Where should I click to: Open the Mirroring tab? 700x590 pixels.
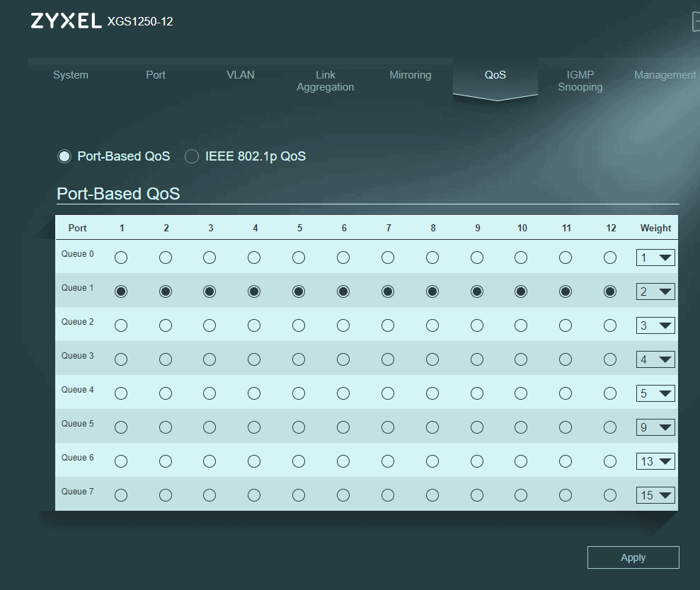pos(410,75)
